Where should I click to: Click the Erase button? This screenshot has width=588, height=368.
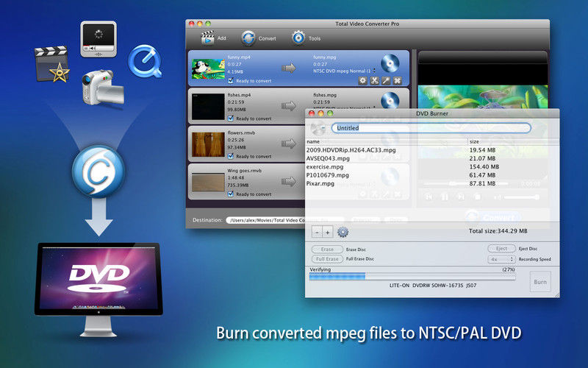click(327, 250)
